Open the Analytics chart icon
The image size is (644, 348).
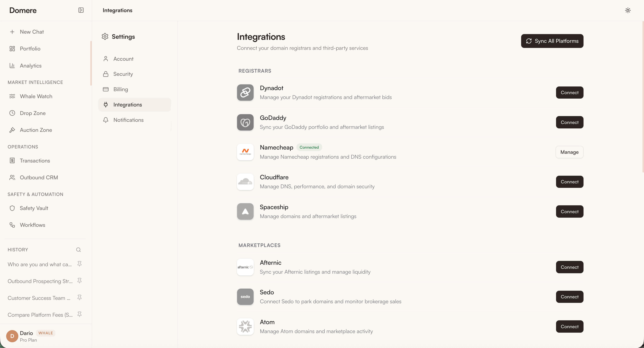coord(13,66)
